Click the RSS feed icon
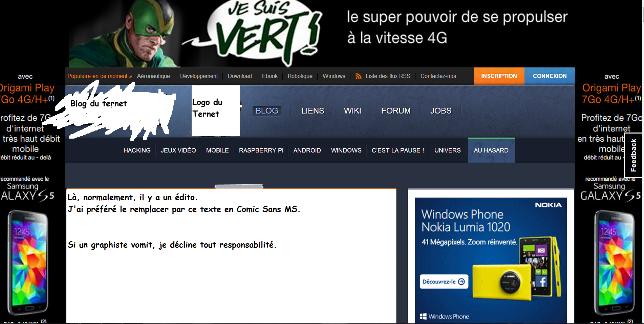 pyautogui.click(x=358, y=76)
